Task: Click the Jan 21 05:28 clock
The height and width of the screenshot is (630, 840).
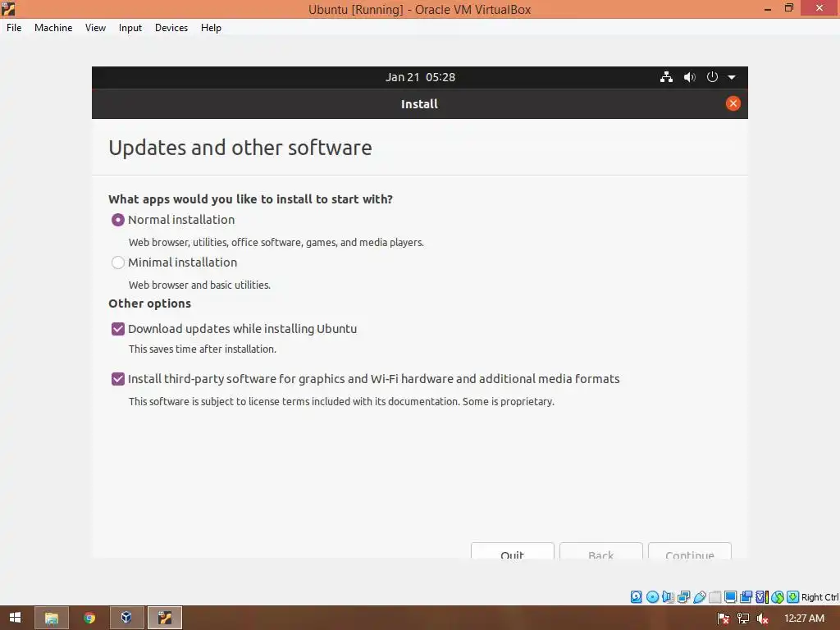Action: [x=420, y=77]
